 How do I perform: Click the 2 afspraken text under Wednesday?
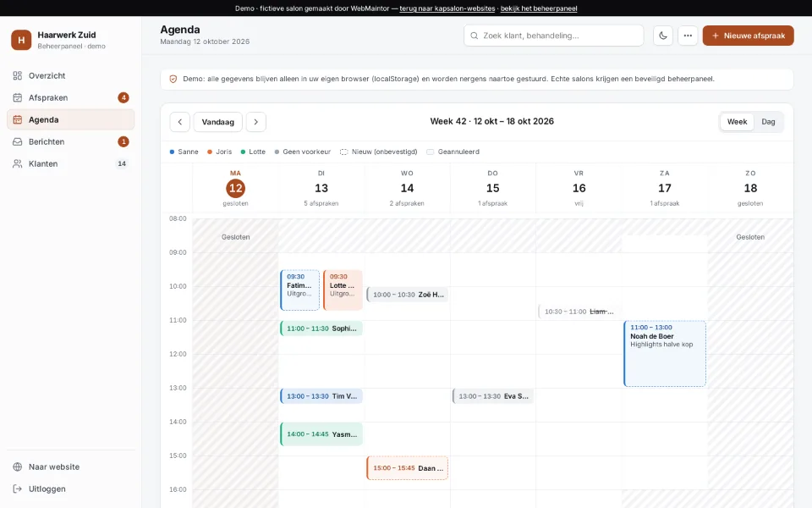click(x=407, y=203)
